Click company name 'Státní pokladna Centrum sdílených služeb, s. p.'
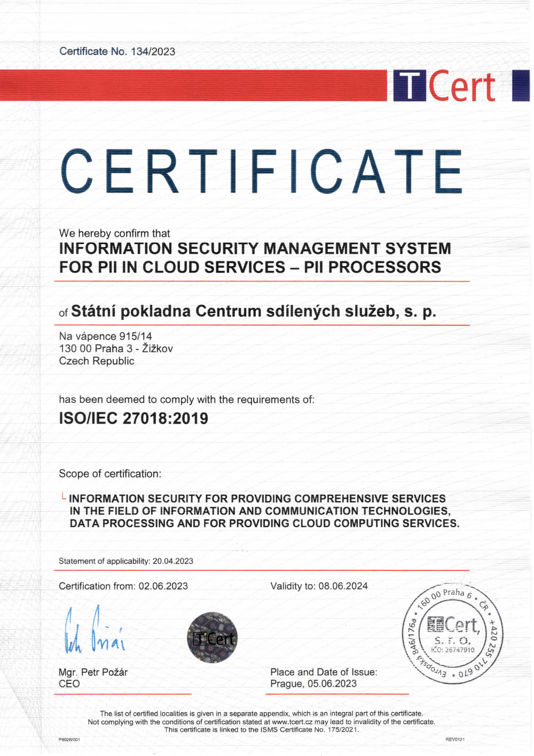Screen dimensions: 534x756 (254, 311)
